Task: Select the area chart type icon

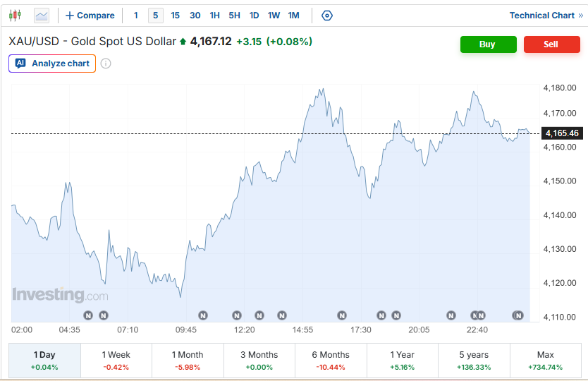Action: coord(42,16)
